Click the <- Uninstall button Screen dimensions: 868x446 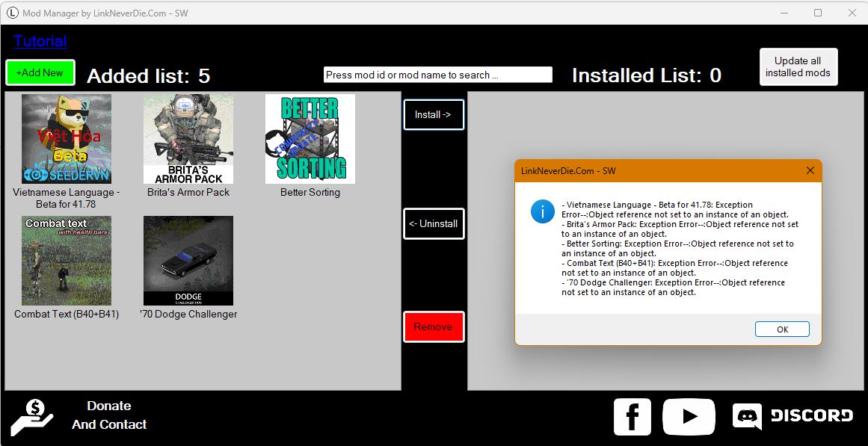(434, 223)
